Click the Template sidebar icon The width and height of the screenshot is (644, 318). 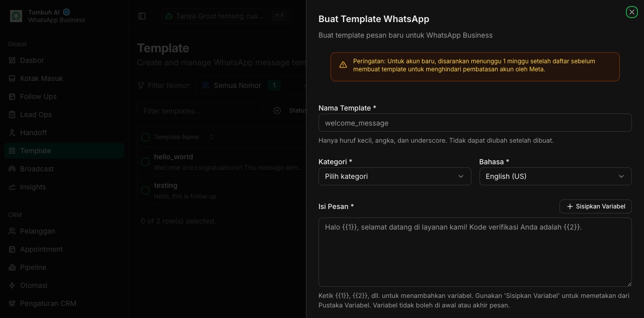12,151
